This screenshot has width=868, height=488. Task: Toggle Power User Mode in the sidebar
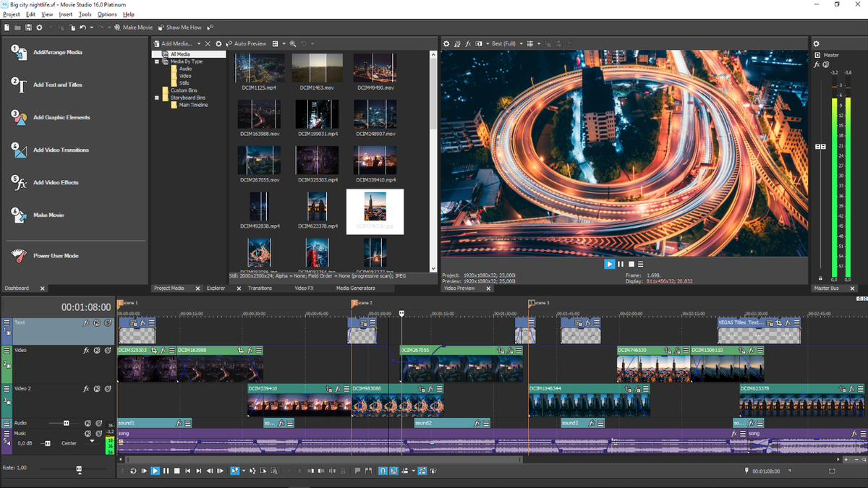pyautogui.click(x=58, y=254)
